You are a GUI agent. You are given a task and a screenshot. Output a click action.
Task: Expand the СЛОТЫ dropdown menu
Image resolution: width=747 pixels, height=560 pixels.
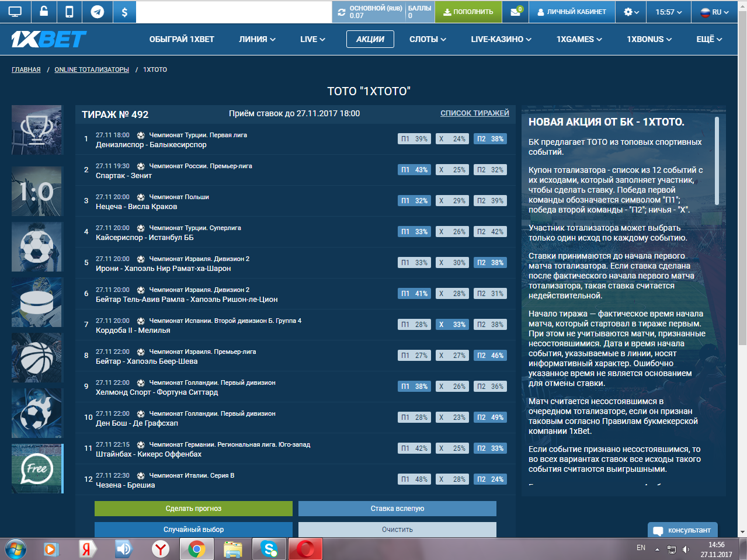(428, 39)
